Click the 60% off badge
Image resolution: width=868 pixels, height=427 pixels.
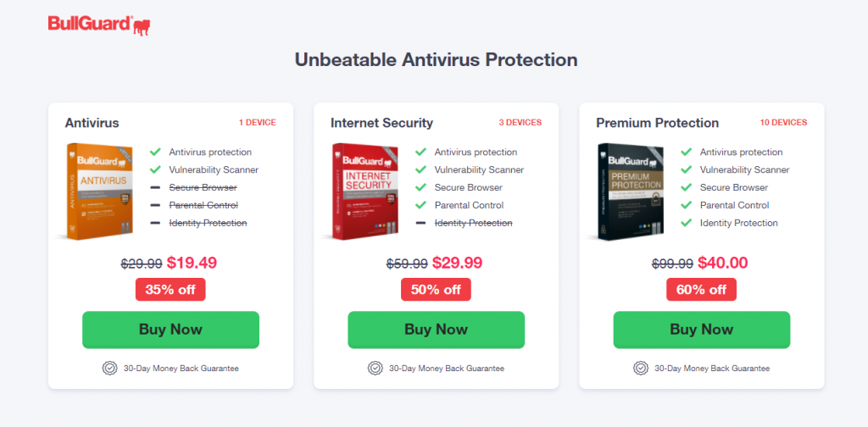701,289
